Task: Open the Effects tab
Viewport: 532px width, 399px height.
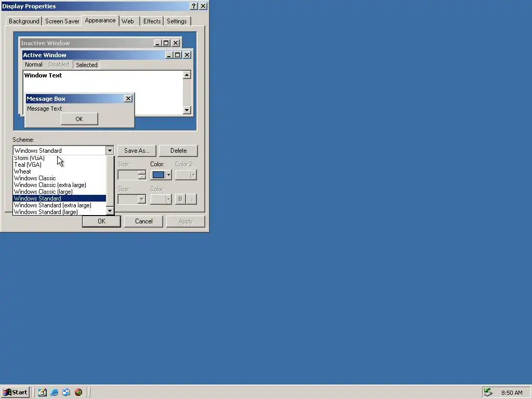Action: pos(152,21)
